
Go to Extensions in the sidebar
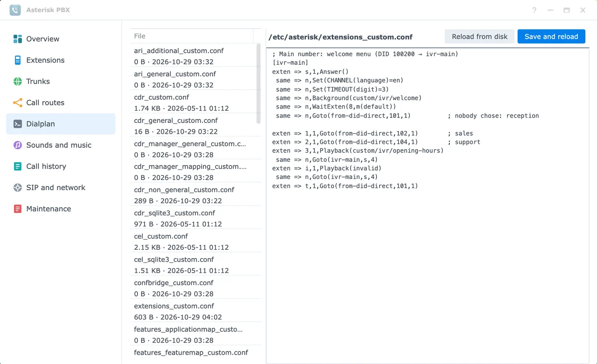[61, 60]
